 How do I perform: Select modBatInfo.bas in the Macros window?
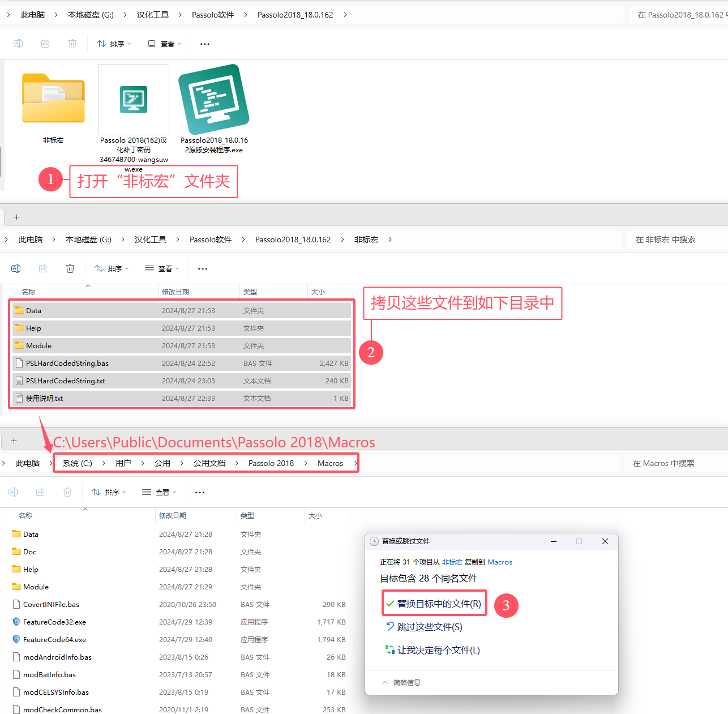click(x=178, y=674)
